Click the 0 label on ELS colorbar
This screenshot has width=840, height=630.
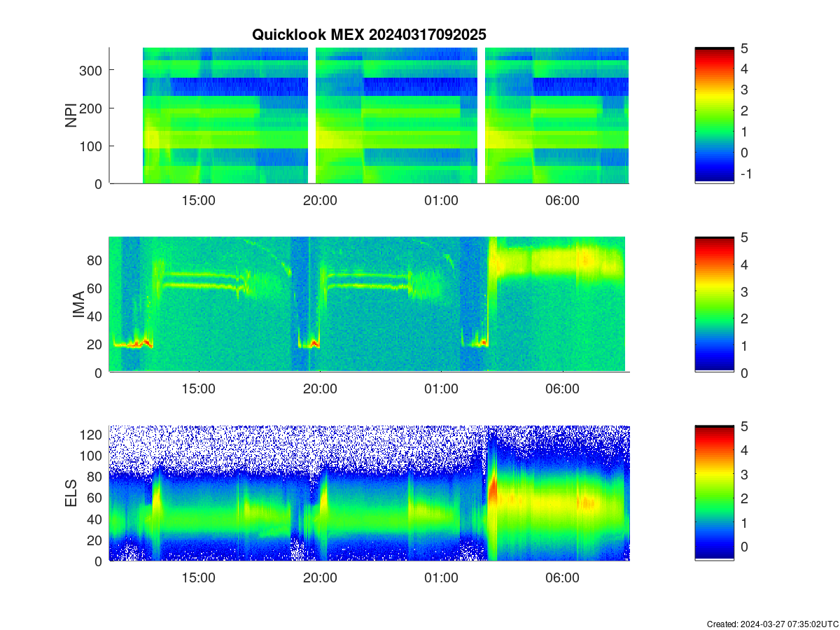tap(744, 547)
